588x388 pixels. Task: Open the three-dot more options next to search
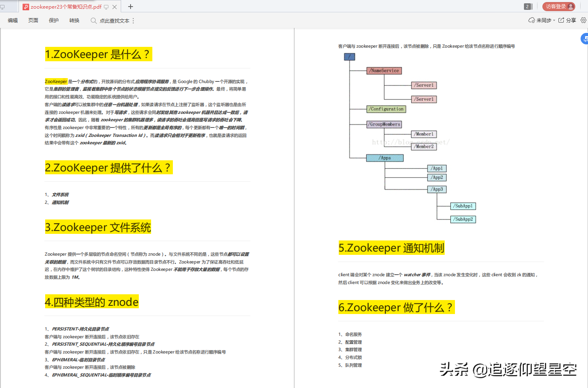pyautogui.click(x=133, y=21)
